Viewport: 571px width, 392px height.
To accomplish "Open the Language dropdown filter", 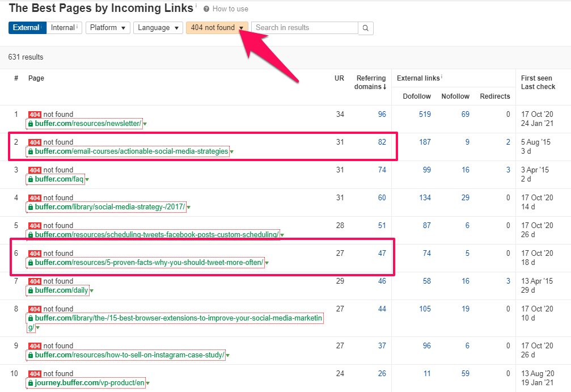I will pyautogui.click(x=158, y=28).
